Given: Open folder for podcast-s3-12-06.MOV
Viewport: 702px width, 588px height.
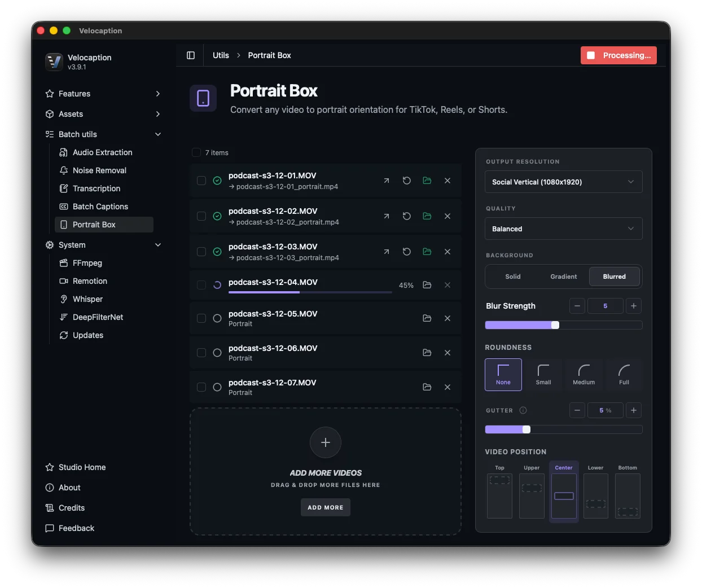Looking at the screenshot, I should tap(427, 353).
